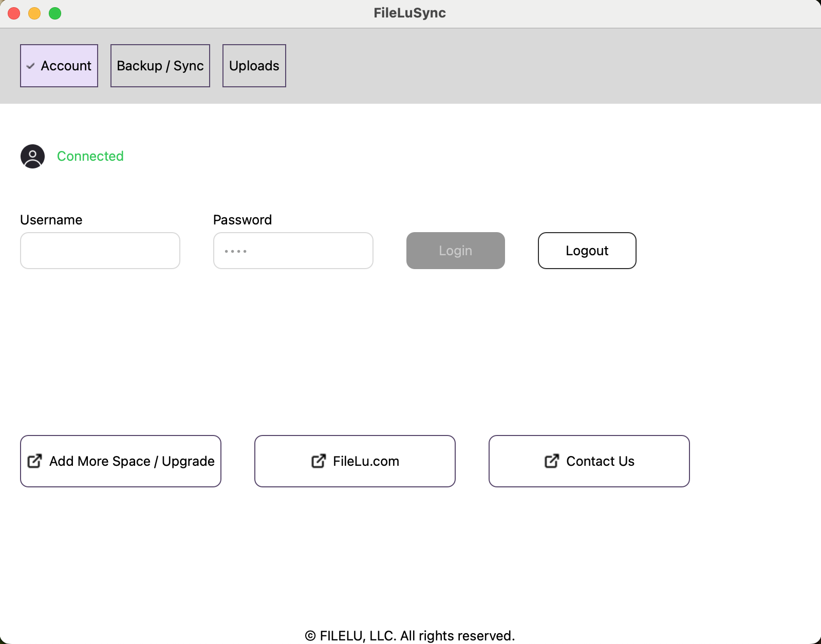Click the greyed Login button

pos(456,251)
